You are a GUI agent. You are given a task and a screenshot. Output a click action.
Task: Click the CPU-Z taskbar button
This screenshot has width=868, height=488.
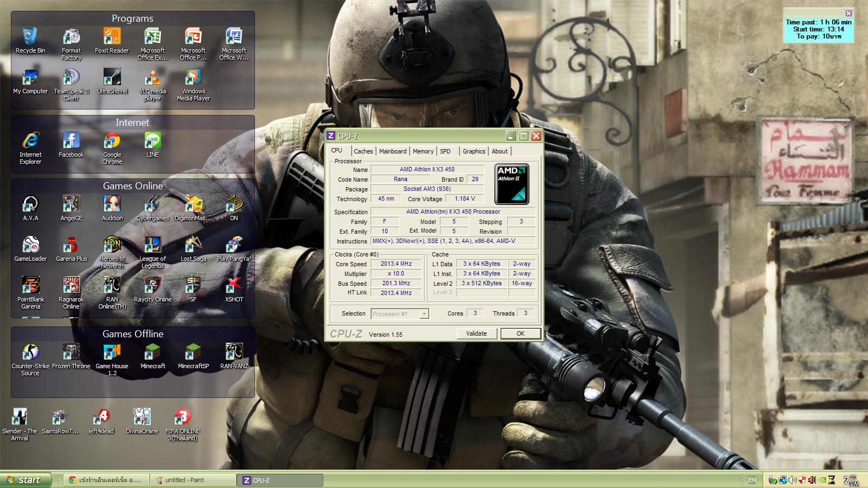pyautogui.click(x=280, y=480)
